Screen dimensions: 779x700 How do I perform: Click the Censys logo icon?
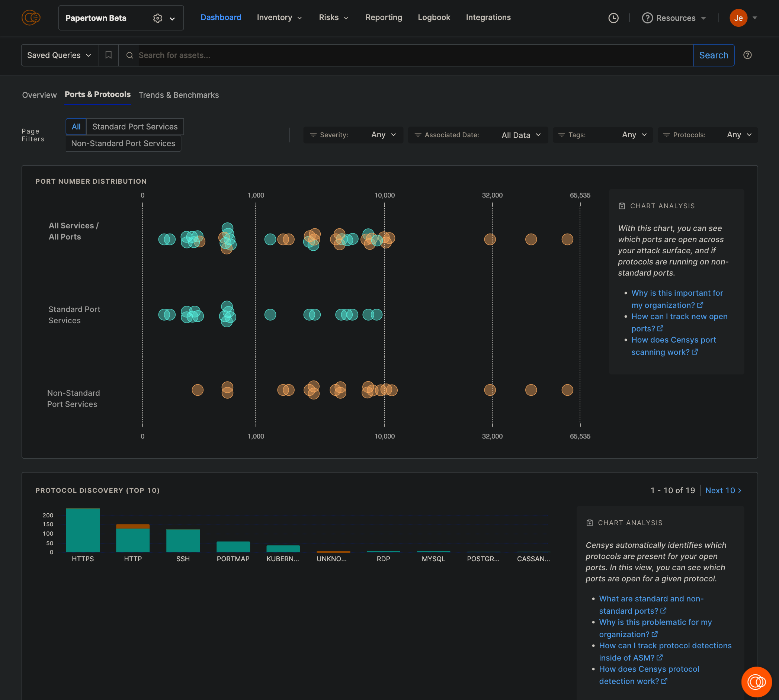tap(31, 18)
